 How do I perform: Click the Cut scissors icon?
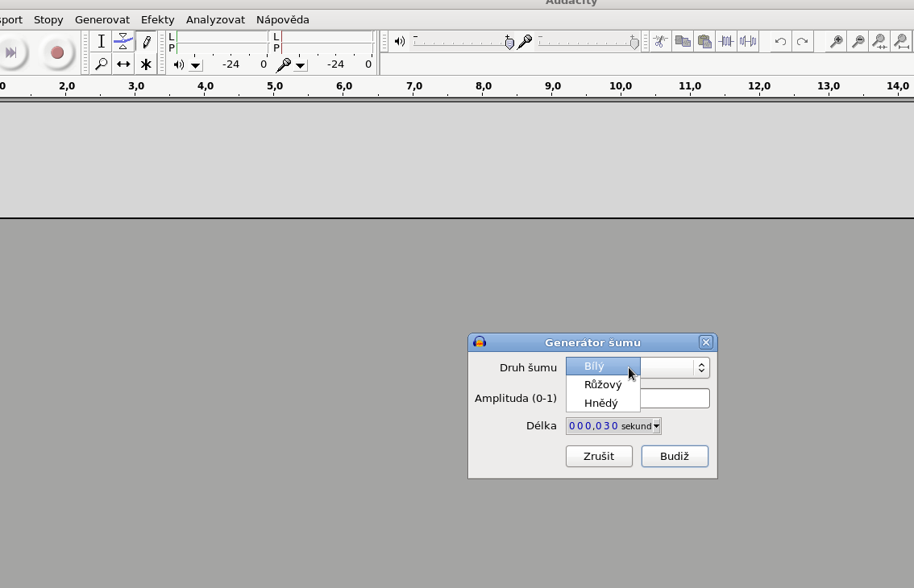coord(660,42)
